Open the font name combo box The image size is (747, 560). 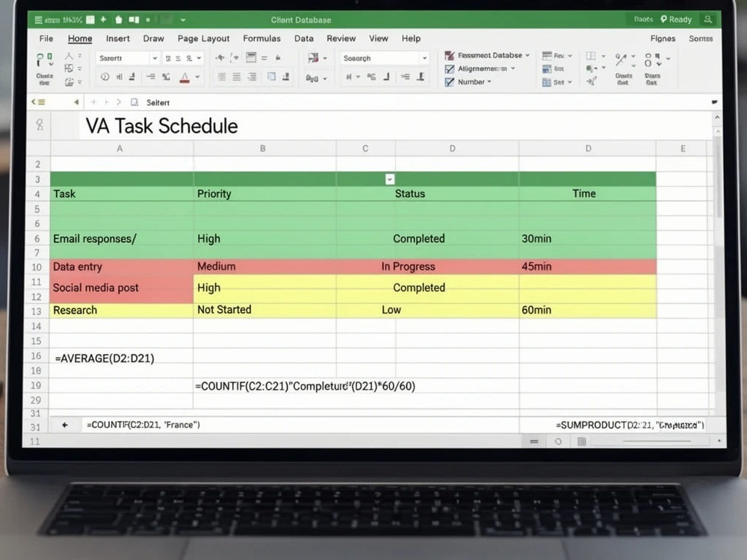pos(127,58)
